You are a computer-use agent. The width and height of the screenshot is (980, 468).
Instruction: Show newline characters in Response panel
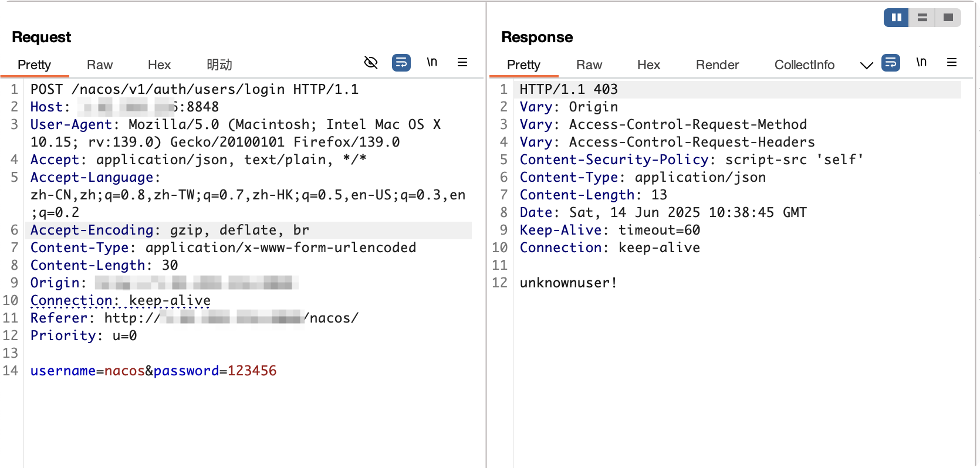[x=921, y=63]
